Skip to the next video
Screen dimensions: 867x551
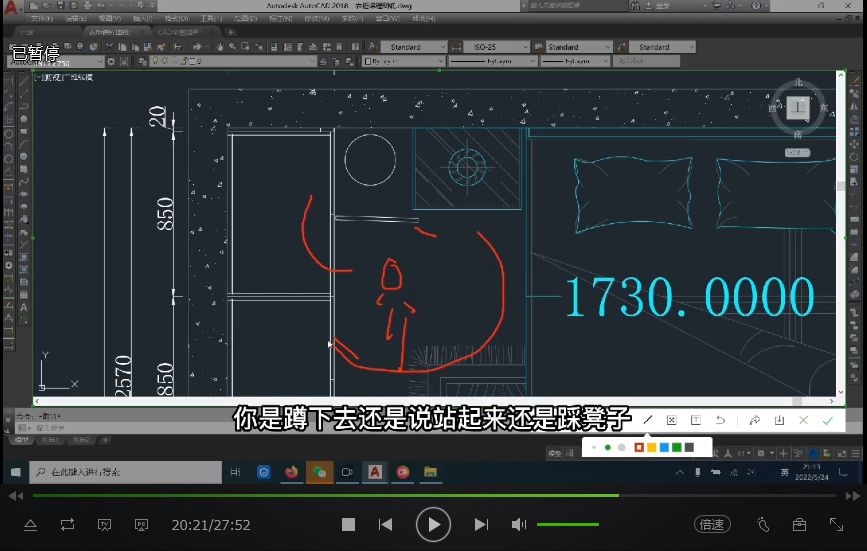pos(481,524)
